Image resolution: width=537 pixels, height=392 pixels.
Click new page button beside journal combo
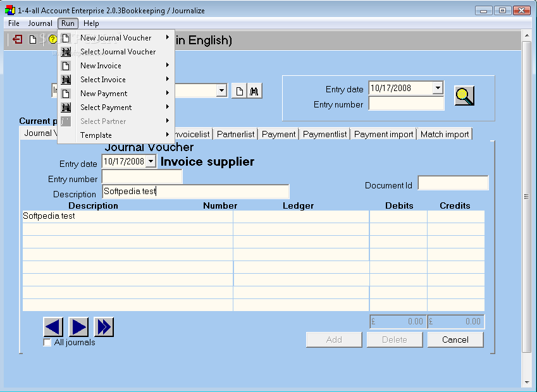(239, 91)
